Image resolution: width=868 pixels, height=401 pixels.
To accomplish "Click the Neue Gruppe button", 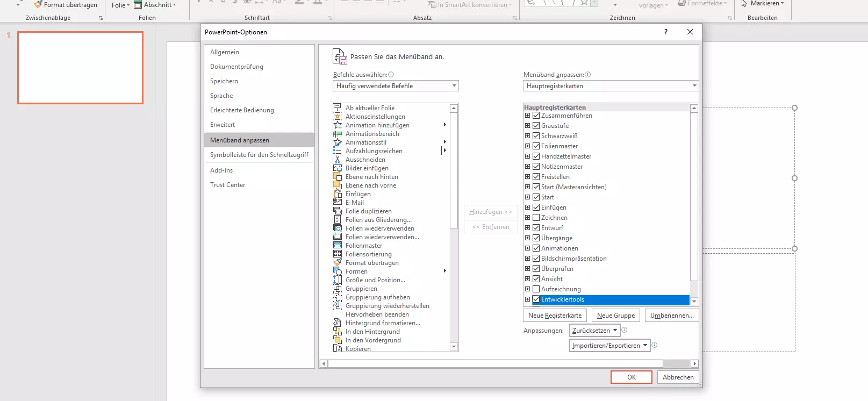I will (616, 316).
